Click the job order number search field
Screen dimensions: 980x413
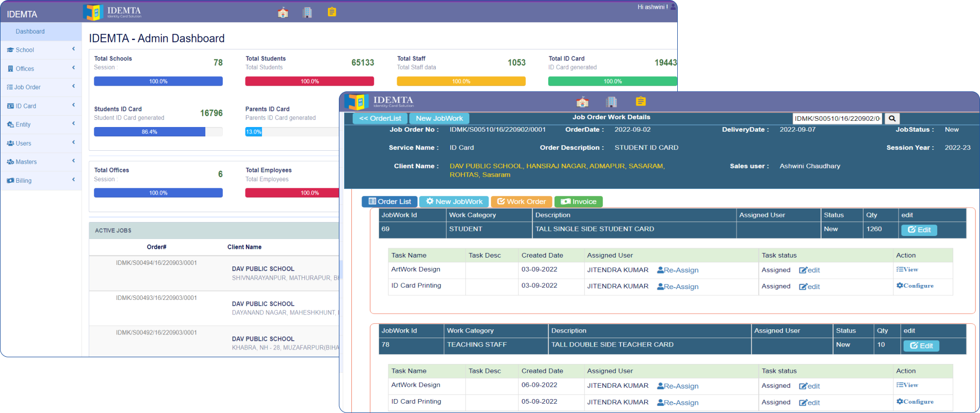pos(837,119)
